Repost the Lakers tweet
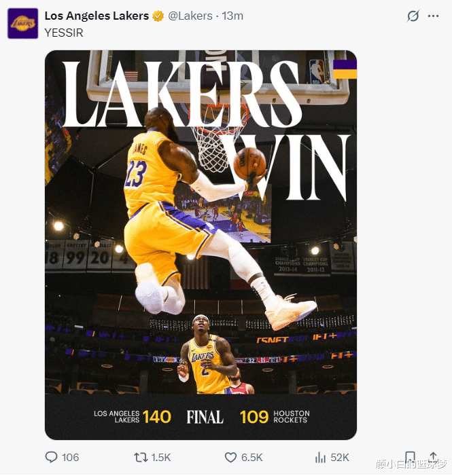The height and width of the screenshot is (476, 452). 141,457
